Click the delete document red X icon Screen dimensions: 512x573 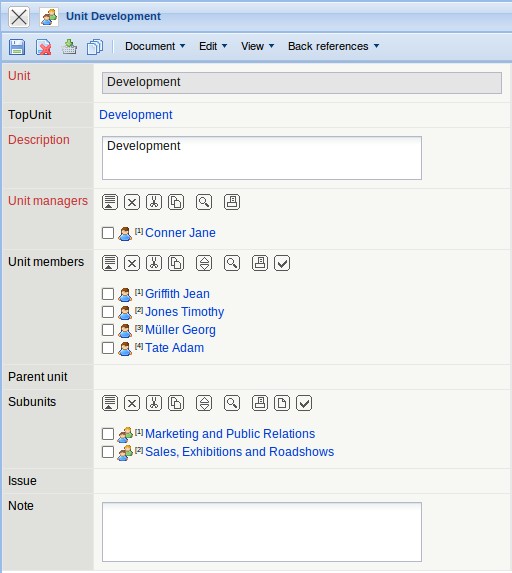[43, 47]
